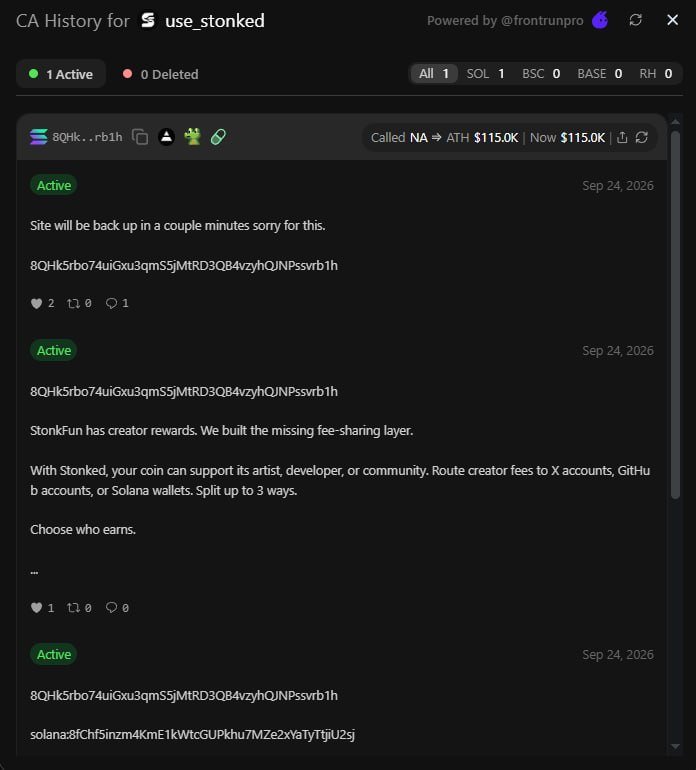Click Active badge on StonkFun post
The width and height of the screenshot is (696, 770).
coord(54,351)
